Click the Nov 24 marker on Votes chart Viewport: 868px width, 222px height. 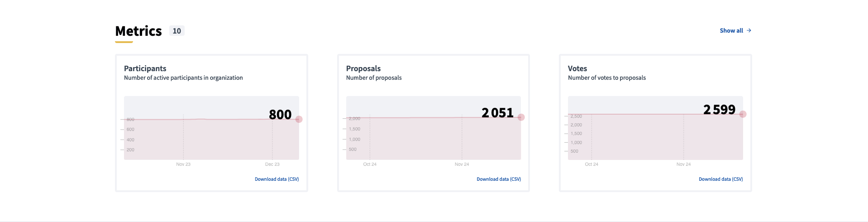point(683,164)
